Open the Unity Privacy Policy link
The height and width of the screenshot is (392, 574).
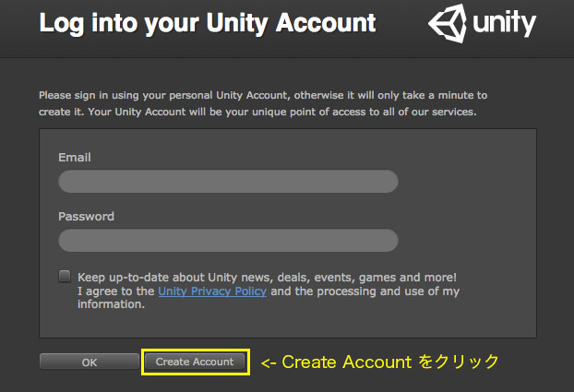[212, 291]
